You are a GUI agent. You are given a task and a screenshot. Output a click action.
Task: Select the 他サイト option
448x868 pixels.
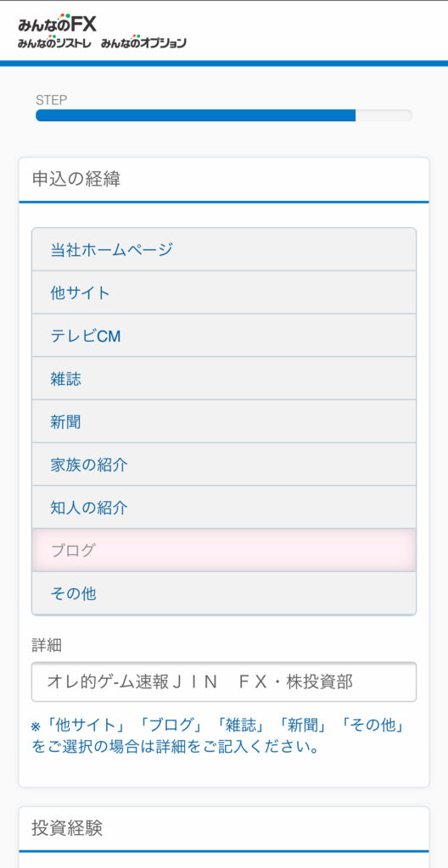point(224,292)
